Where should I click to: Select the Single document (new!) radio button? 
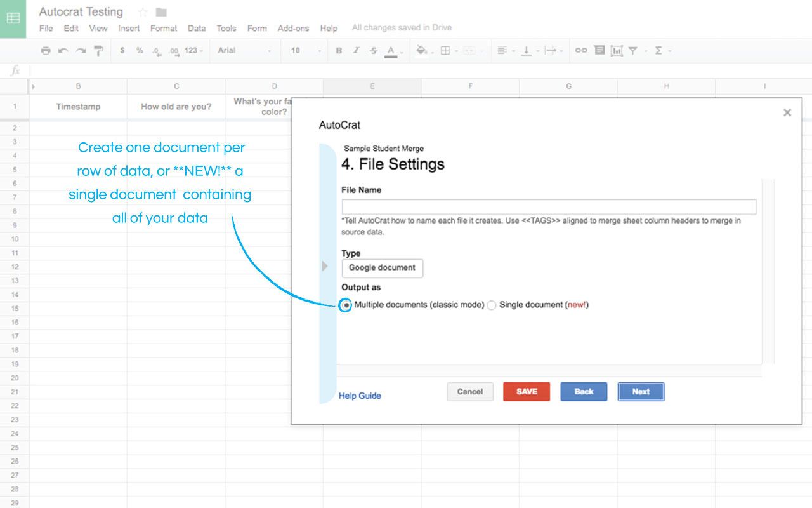coord(492,305)
